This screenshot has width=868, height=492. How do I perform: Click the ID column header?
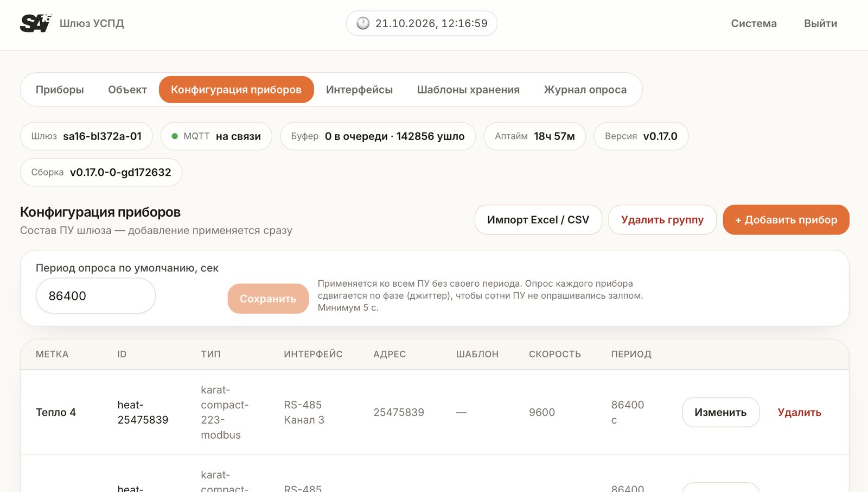122,354
